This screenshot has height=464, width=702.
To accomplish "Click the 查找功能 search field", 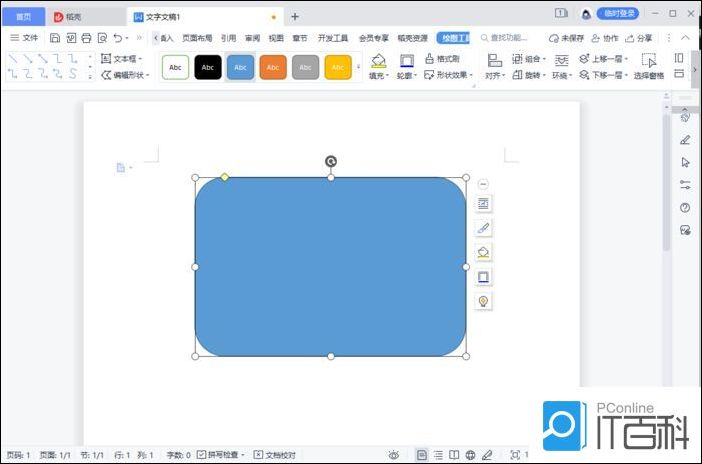I will tap(508, 38).
